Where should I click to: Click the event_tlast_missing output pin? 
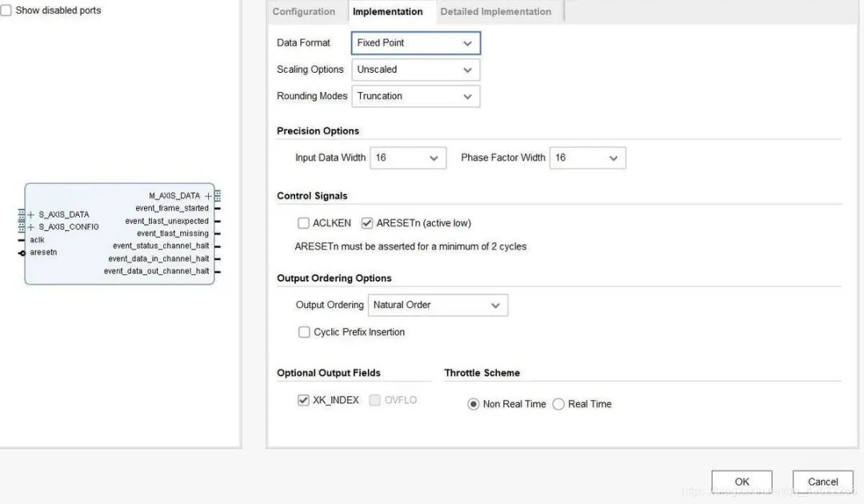coord(217,234)
